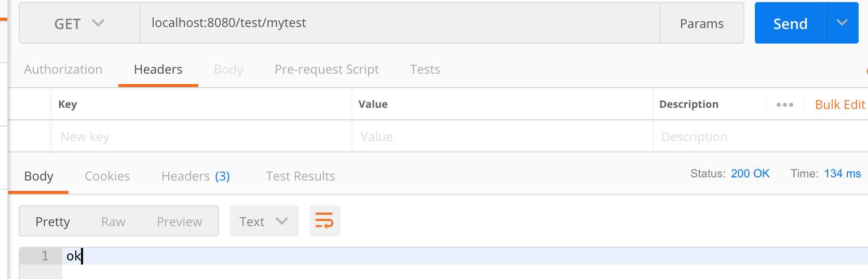This screenshot has height=279, width=868.
Task: Switch to Preview response view
Action: click(x=180, y=222)
